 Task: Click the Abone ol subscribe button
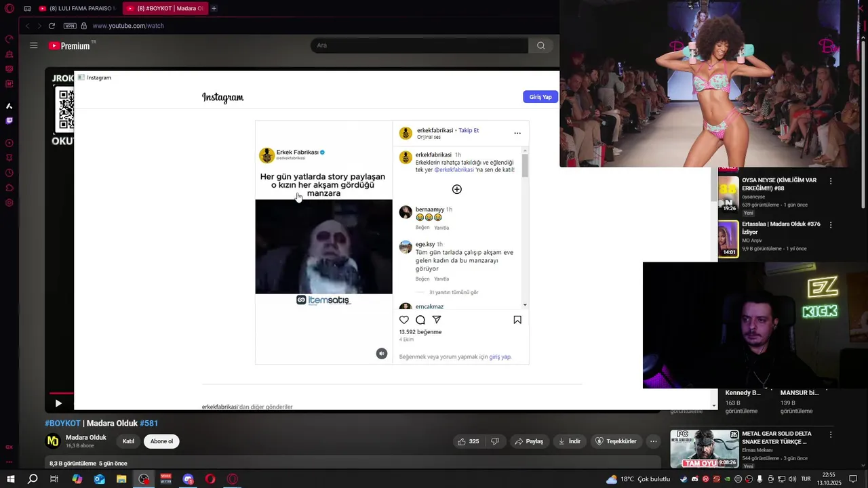[161, 441]
